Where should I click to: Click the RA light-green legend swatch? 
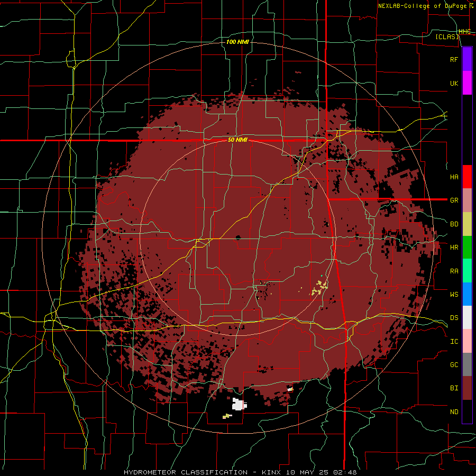[467, 271]
